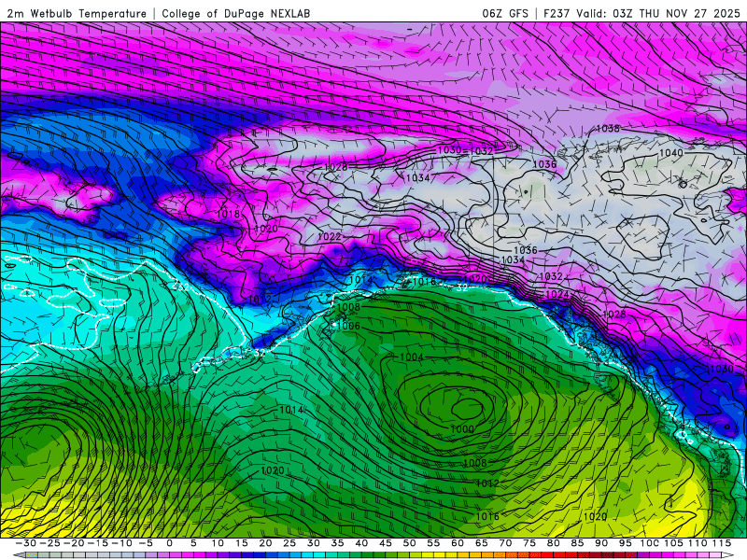Click the 1000 isobar label near the low center
The height and width of the screenshot is (560, 747).
(x=462, y=429)
